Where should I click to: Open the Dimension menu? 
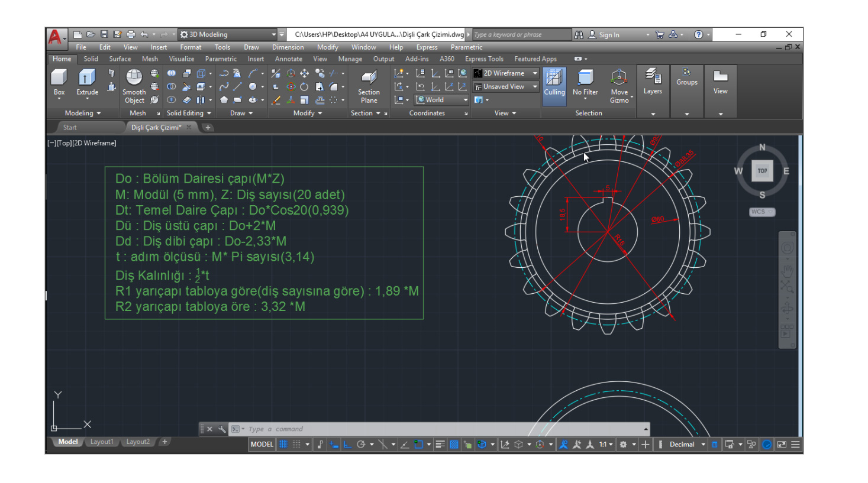[x=288, y=47]
